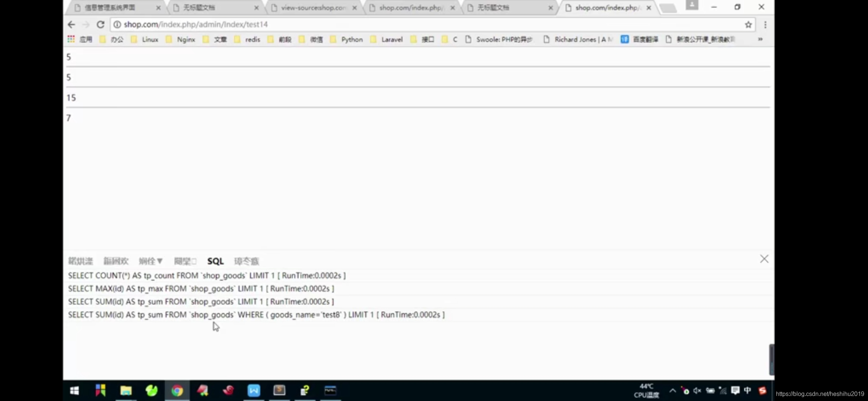Open the terminal window taskbar icon
This screenshot has height=401, width=868.
[330, 391]
